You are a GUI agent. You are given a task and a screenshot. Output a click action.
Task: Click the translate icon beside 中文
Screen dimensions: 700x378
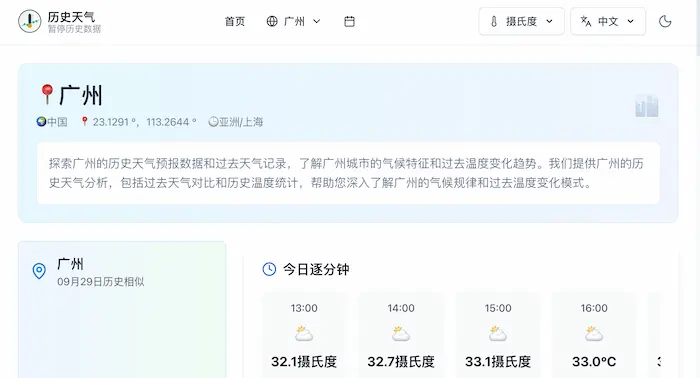(x=586, y=21)
